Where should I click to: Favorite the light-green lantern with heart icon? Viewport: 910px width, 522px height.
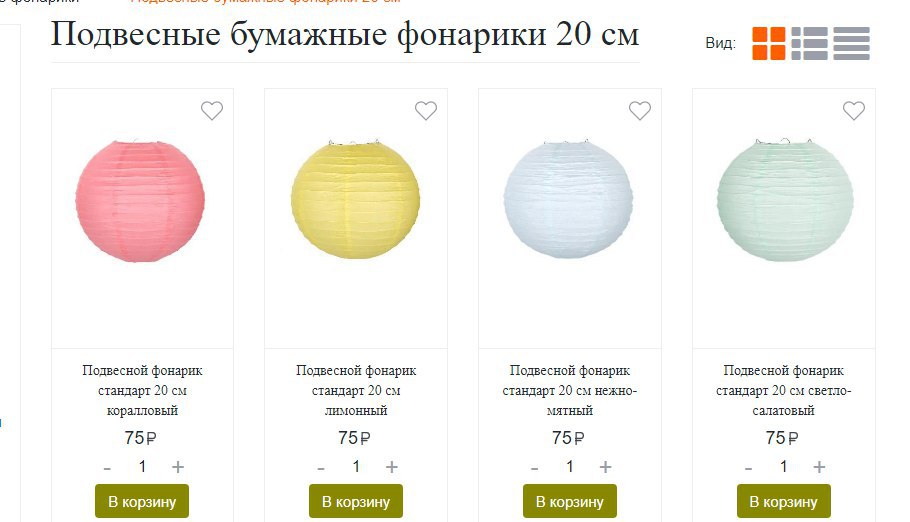coord(854,110)
